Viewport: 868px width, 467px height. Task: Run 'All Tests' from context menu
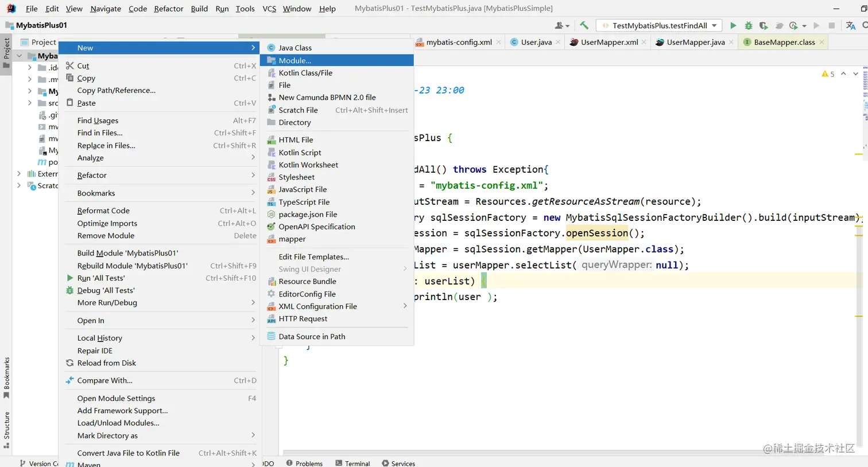(160, 278)
